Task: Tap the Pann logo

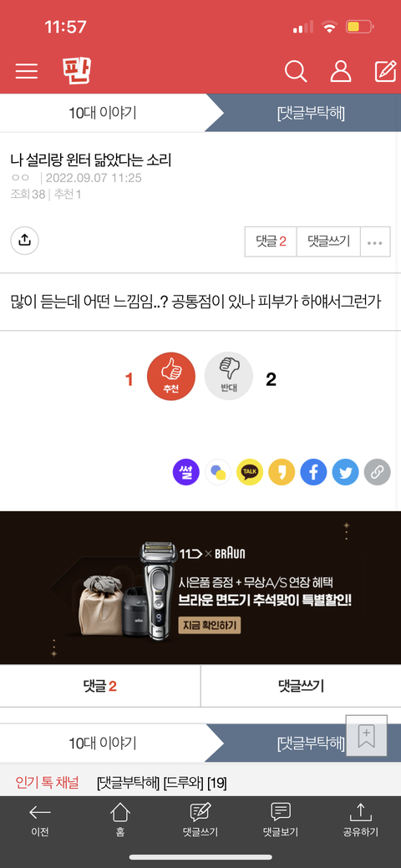Action: 76,71
